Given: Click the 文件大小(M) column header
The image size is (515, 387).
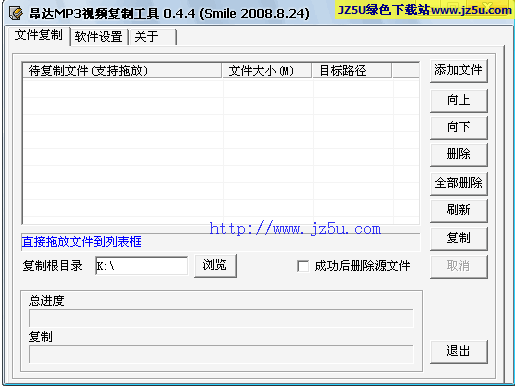Looking at the screenshot, I should pyautogui.click(x=267, y=70).
